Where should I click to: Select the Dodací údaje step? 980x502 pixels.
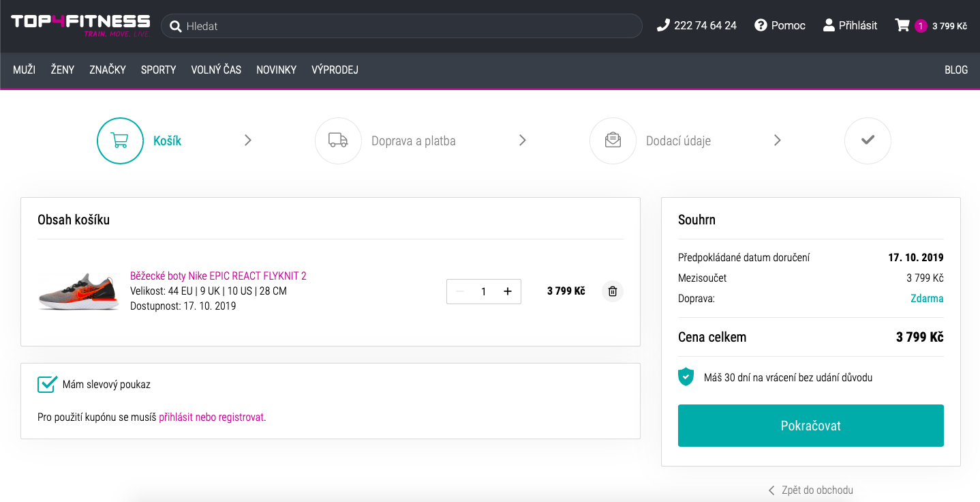pos(678,141)
